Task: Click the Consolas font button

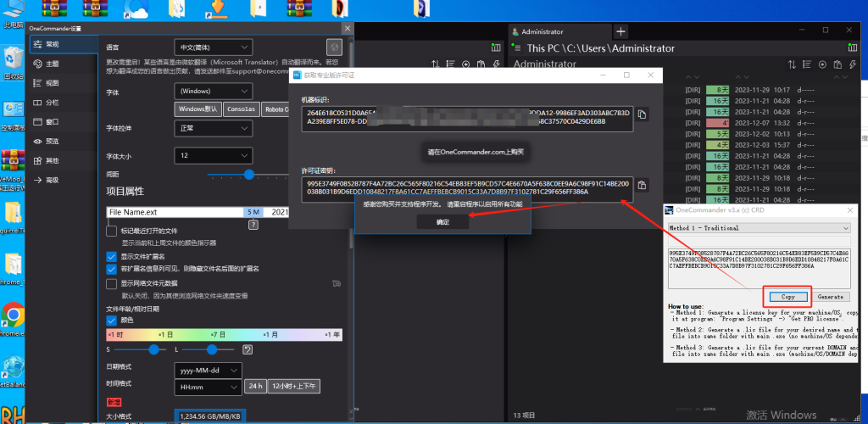Action: (x=242, y=109)
